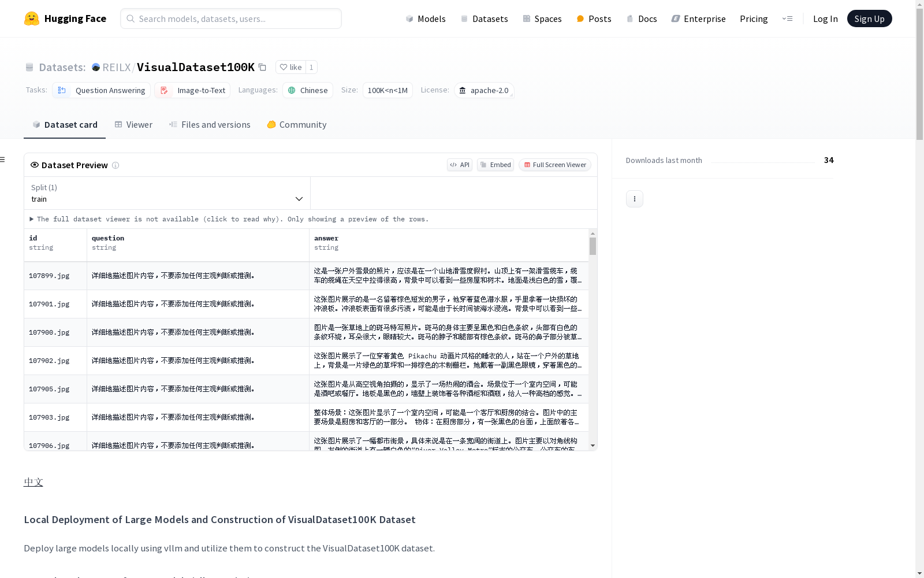Select the 107902.jpg id cell

pos(55,361)
